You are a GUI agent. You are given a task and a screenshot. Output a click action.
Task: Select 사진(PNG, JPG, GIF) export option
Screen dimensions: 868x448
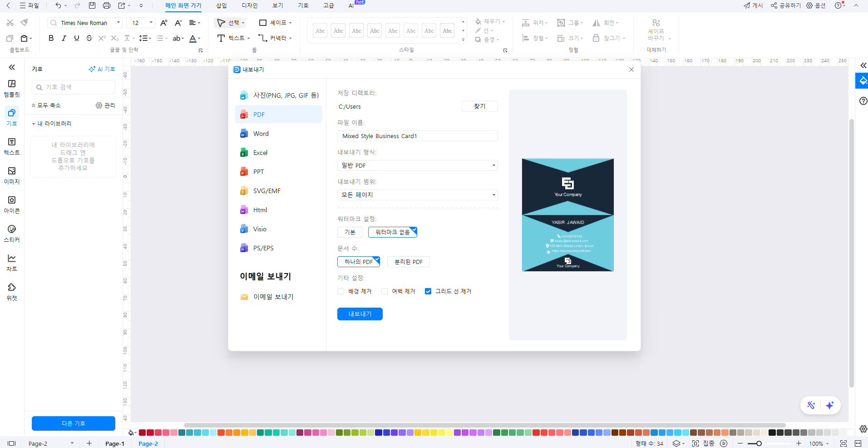coord(279,95)
